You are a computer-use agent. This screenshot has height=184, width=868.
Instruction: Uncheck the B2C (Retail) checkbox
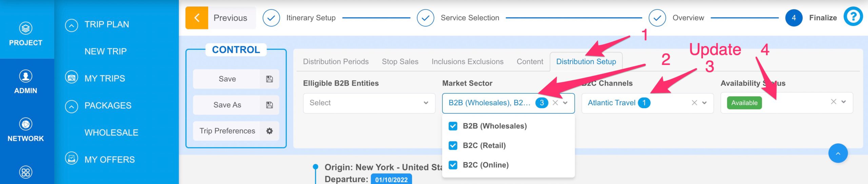[x=453, y=145]
